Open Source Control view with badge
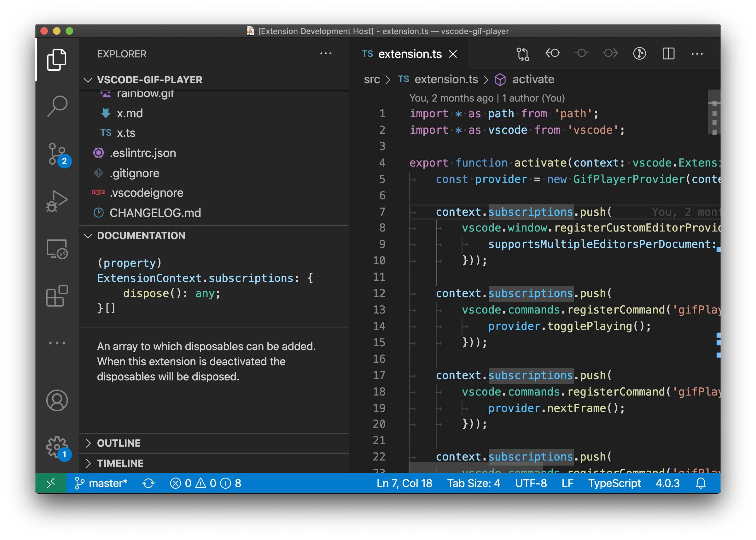This screenshot has height=540, width=756. (57, 154)
